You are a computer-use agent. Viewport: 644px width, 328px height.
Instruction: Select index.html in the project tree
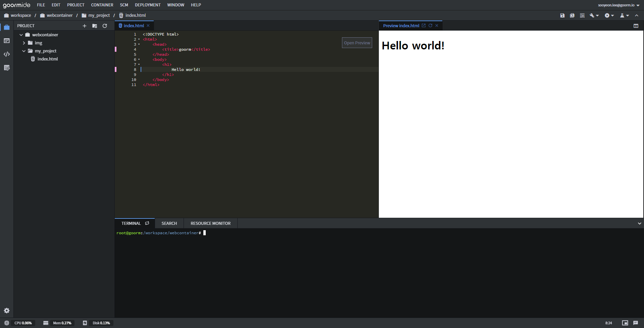[x=48, y=59]
